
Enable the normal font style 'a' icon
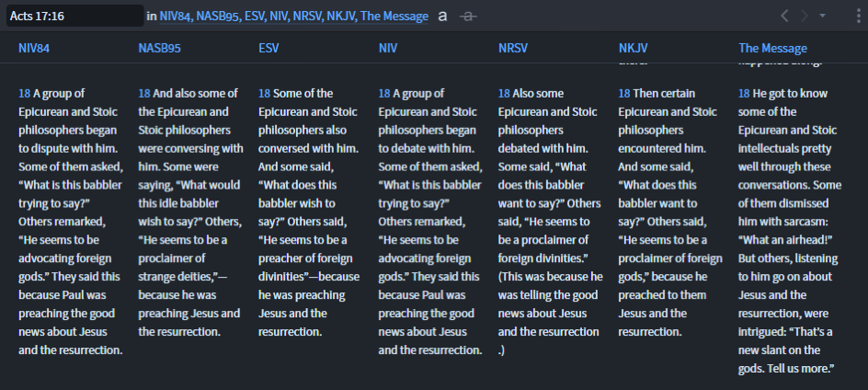442,16
